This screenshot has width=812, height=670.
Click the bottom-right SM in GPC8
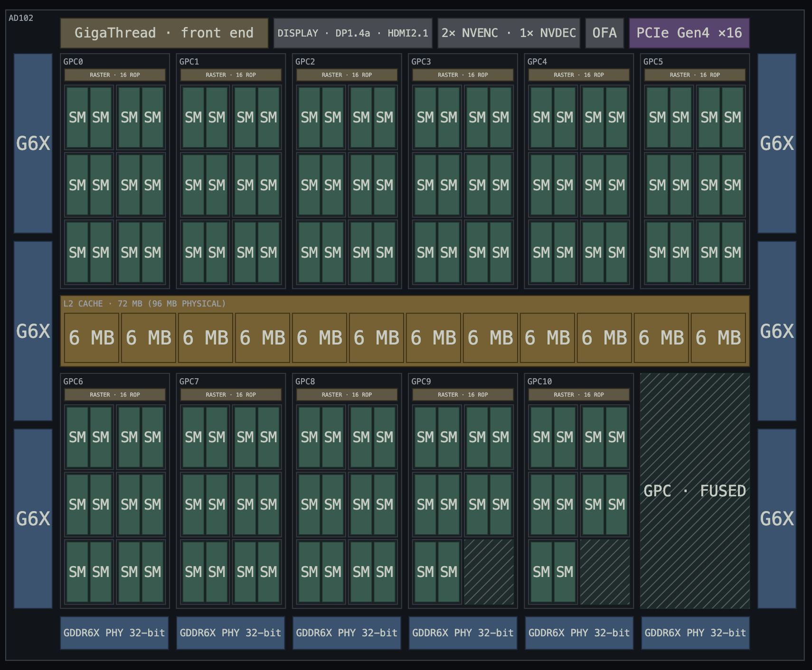click(x=385, y=572)
